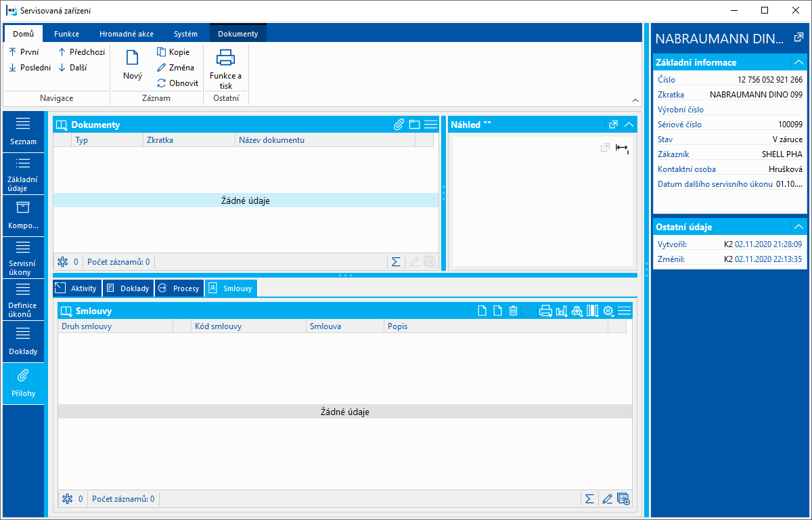Collapse the Náhled preview panel
812x520 pixels.
[x=629, y=125]
